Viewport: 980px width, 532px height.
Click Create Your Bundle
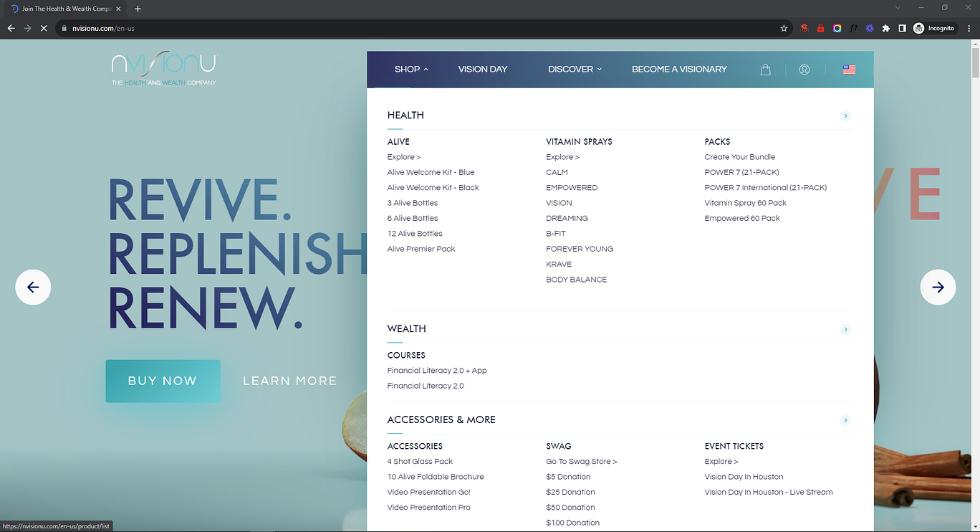(740, 157)
